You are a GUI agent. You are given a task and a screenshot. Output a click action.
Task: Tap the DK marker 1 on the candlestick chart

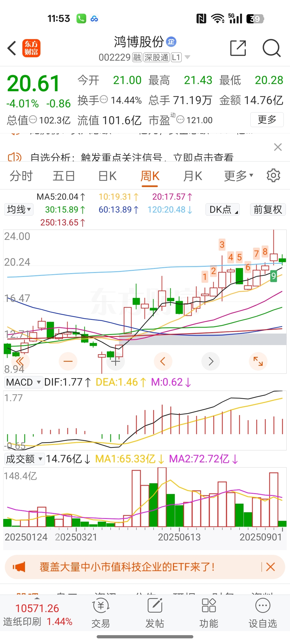point(205,276)
